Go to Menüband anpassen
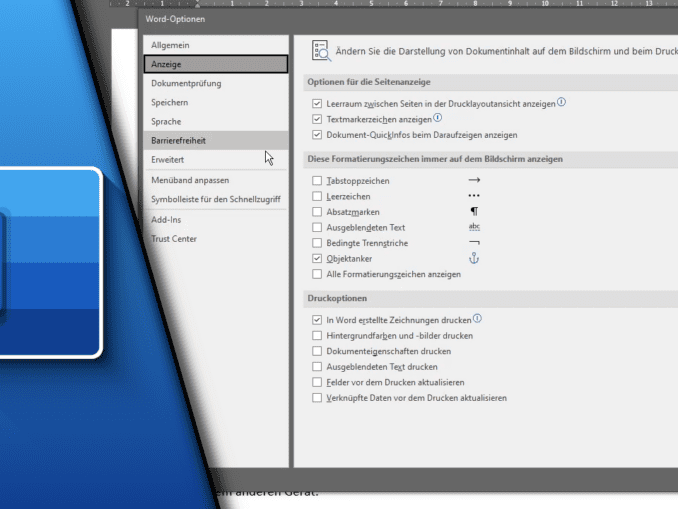678x509 pixels. [x=215, y=180]
